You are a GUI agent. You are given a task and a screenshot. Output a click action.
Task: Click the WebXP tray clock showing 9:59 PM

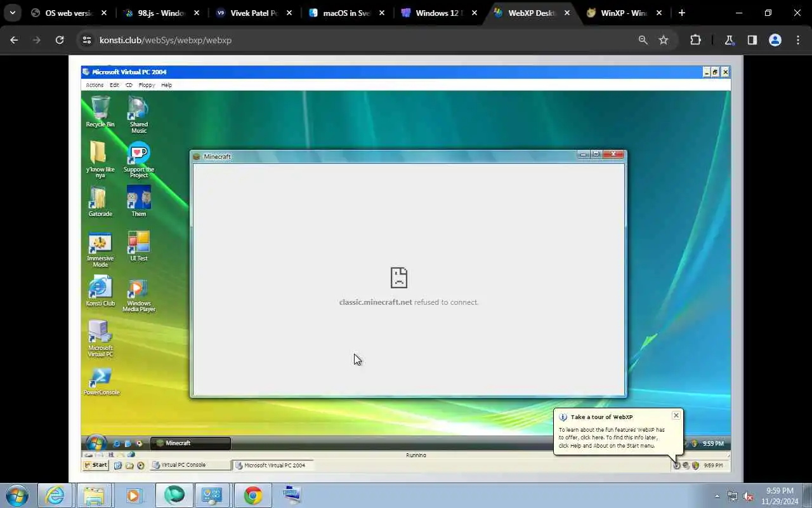pyautogui.click(x=713, y=465)
